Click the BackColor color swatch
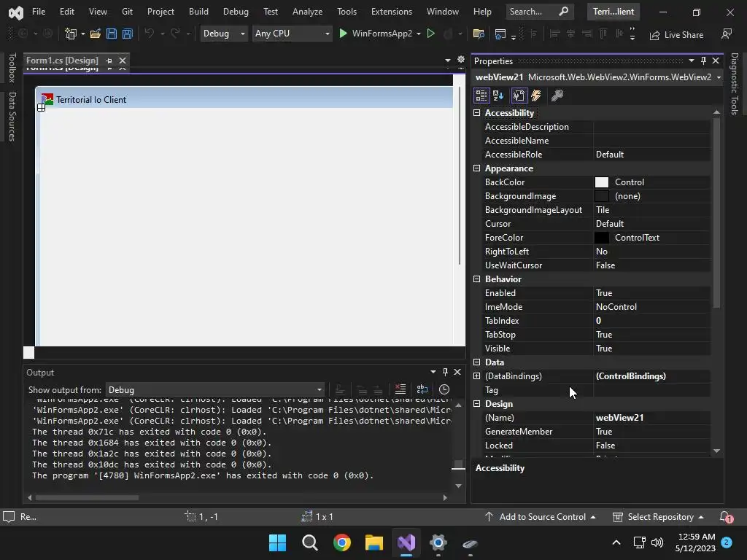Screen dimensions: 747x560 click(602, 182)
